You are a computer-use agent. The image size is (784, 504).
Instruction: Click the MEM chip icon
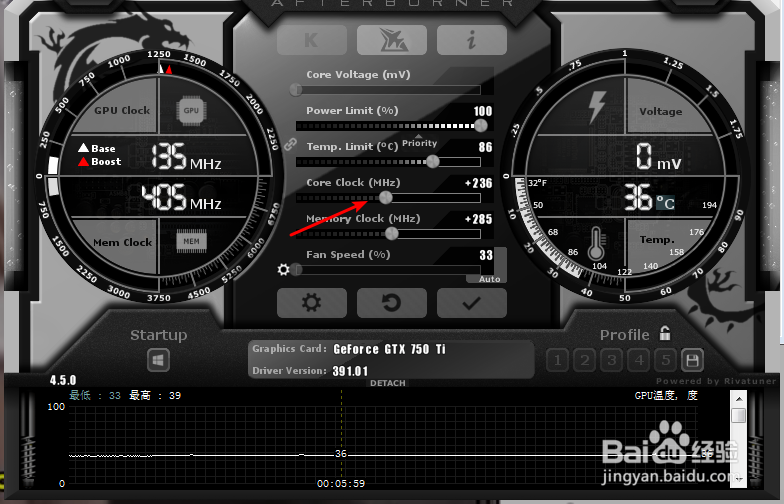pos(192,241)
